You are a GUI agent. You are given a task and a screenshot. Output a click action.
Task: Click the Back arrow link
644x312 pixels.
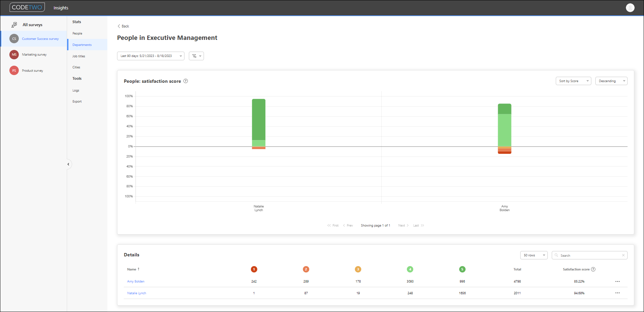point(123,26)
